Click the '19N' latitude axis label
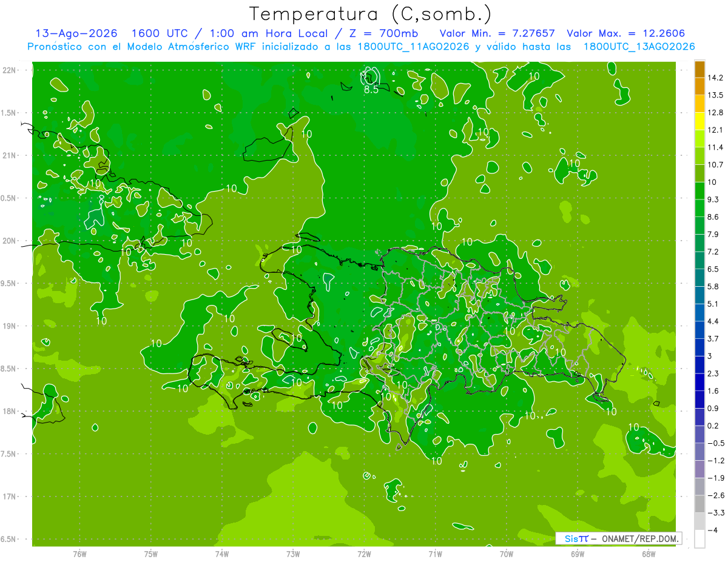This screenshot has height=562, width=728. click(10, 326)
